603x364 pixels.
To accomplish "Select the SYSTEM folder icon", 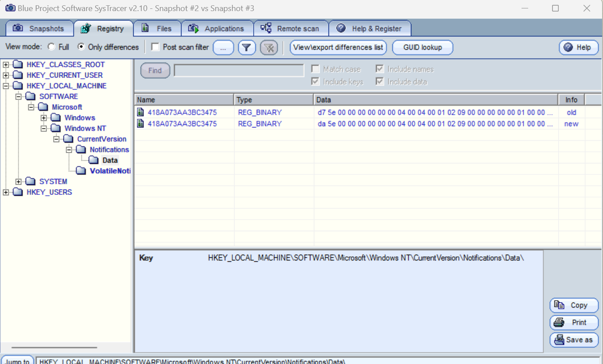I will point(31,182).
